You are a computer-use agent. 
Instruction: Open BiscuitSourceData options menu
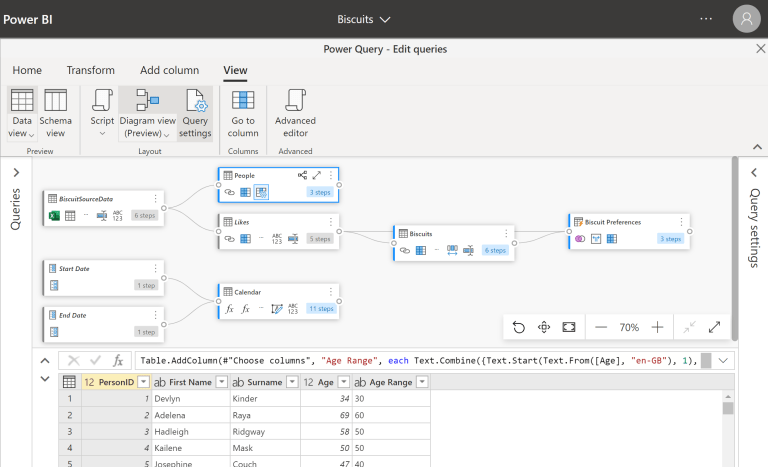coord(155,198)
